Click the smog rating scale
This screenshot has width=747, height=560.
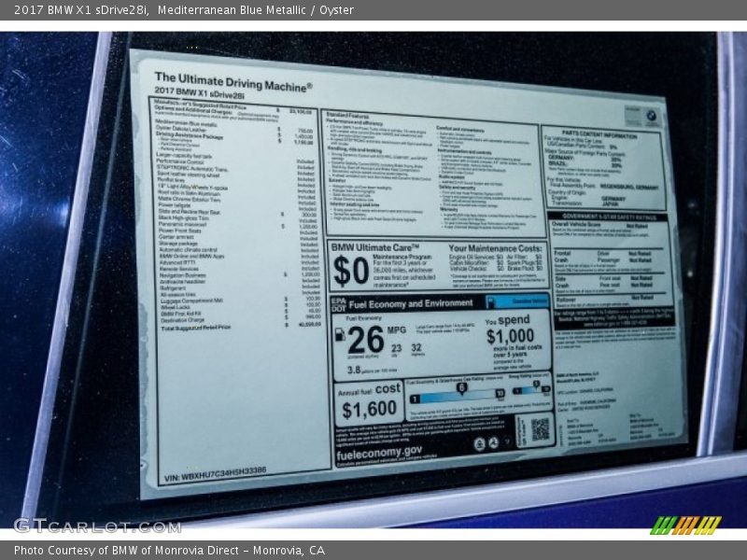click(x=531, y=389)
